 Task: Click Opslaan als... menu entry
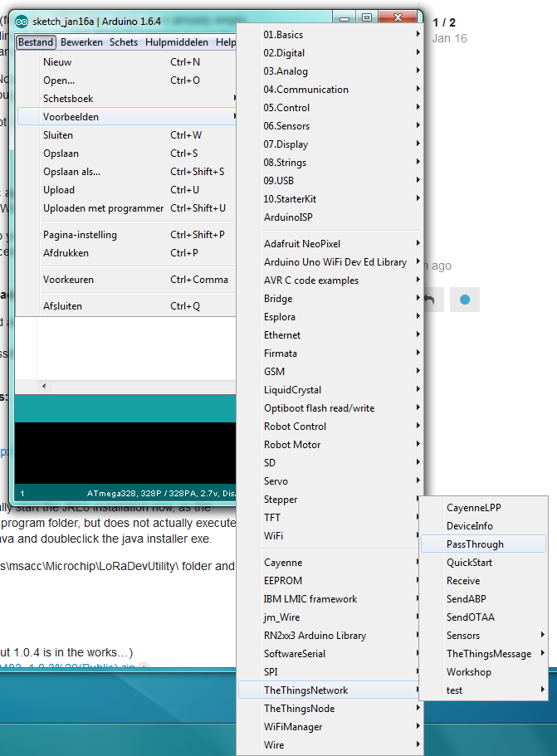click(x=127, y=172)
